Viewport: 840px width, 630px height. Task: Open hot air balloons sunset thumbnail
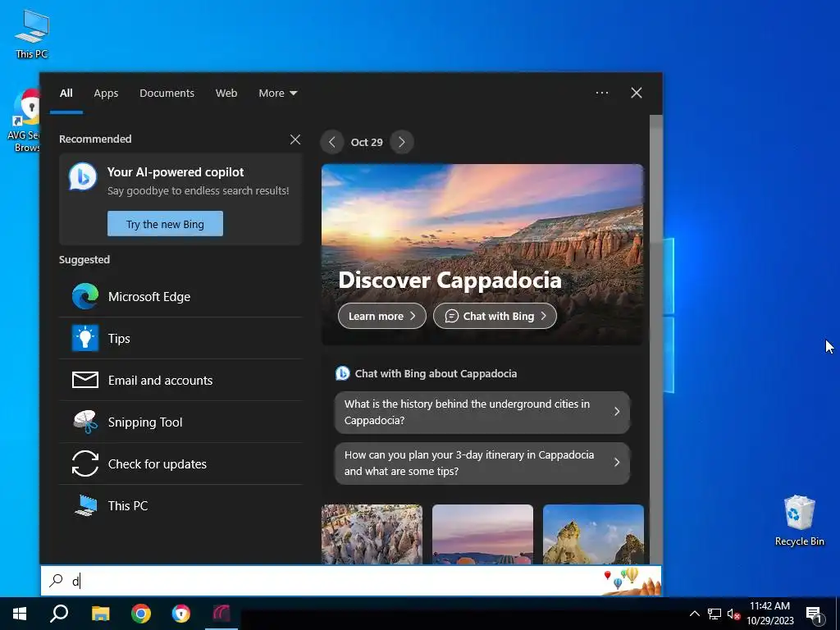482,534
